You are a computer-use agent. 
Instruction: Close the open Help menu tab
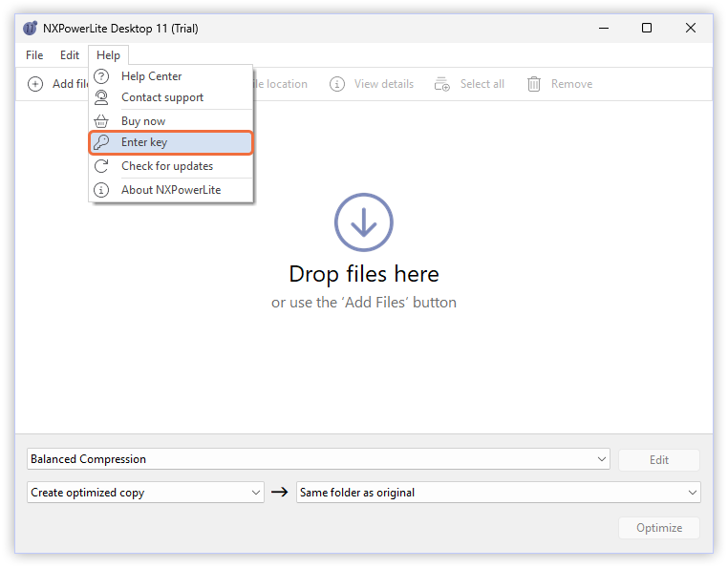coord(108,55)
